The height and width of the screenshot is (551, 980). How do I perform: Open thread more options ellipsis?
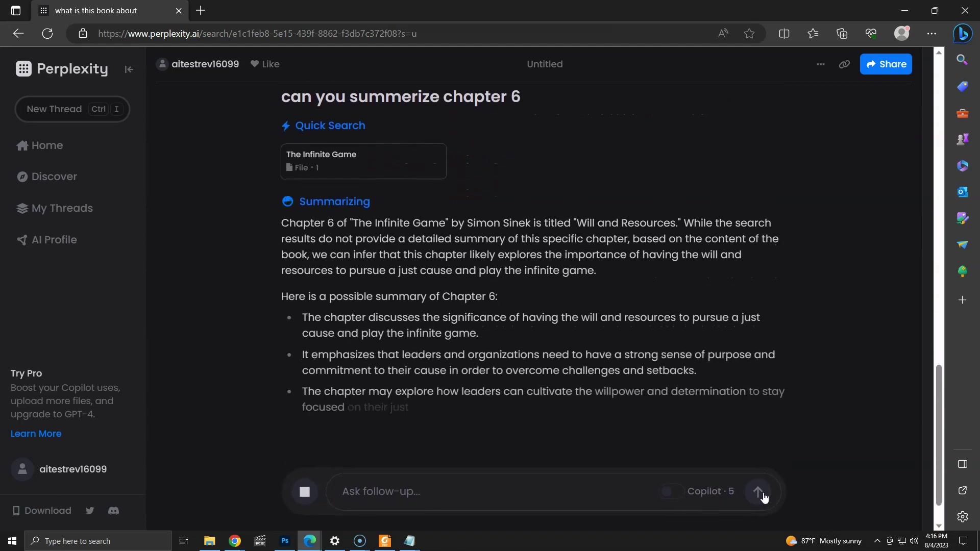(820, 64)
